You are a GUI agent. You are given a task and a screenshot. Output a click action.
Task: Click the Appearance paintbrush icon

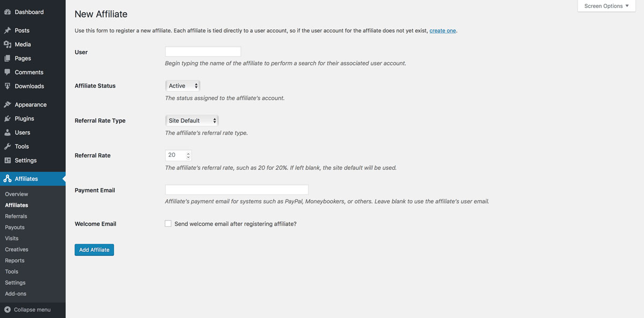[8, 105]
